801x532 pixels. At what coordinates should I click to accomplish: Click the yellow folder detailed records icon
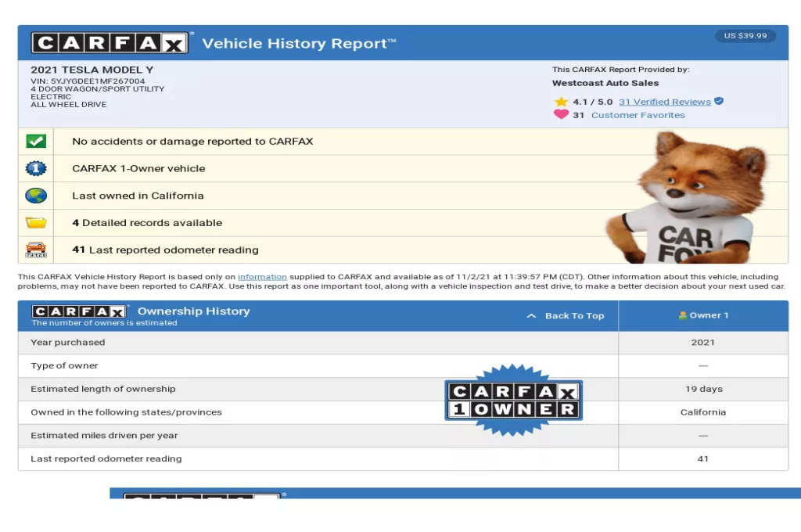pyautogui.click(x=36, y=223)
